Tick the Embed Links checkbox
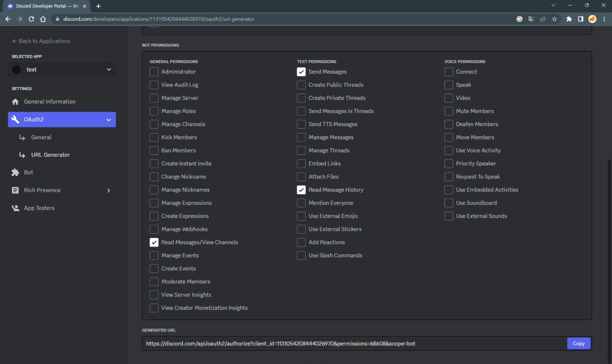612x364 pixels. 301,164
